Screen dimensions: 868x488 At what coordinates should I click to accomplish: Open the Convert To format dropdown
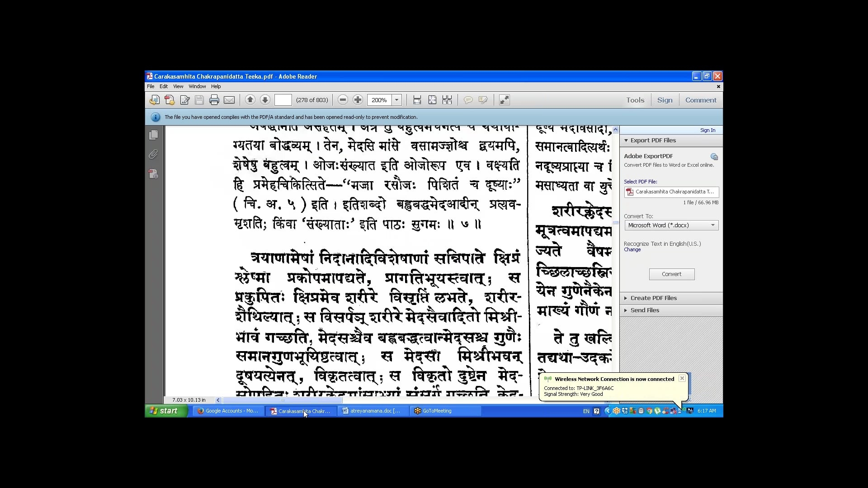(712, 225)
